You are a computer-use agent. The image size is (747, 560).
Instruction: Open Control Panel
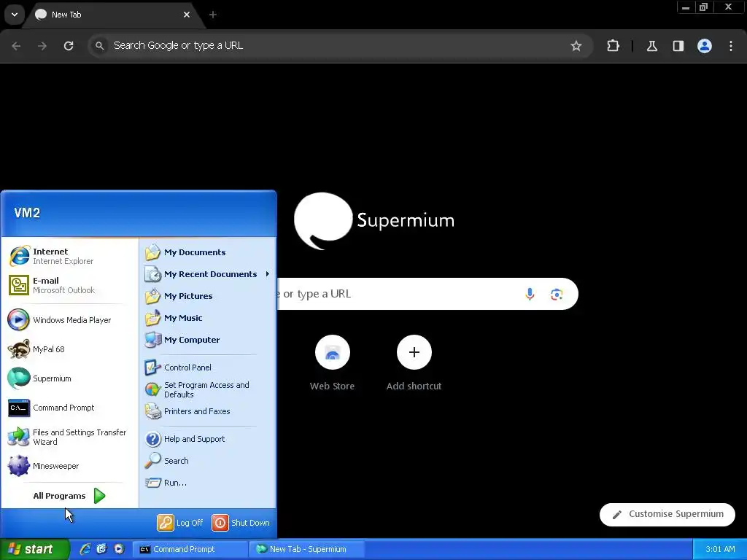coord(208,367)
